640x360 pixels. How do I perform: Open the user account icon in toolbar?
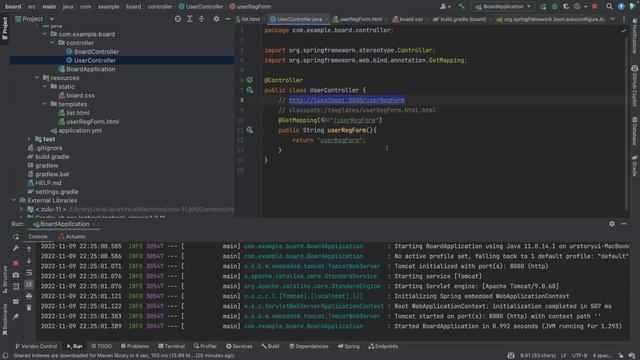point(444,7)
